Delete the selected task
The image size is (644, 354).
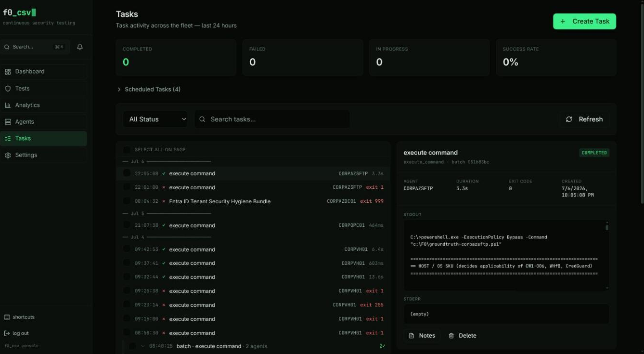coord(462,336)
